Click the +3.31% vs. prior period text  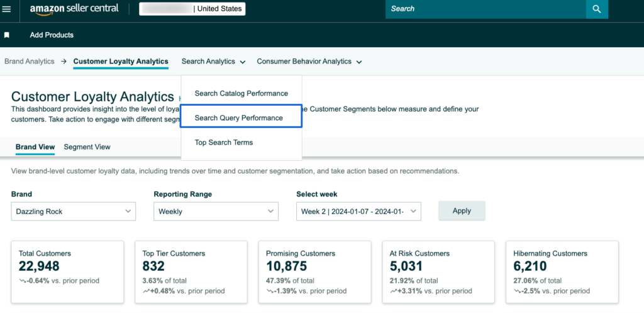(x=435, y=291)
